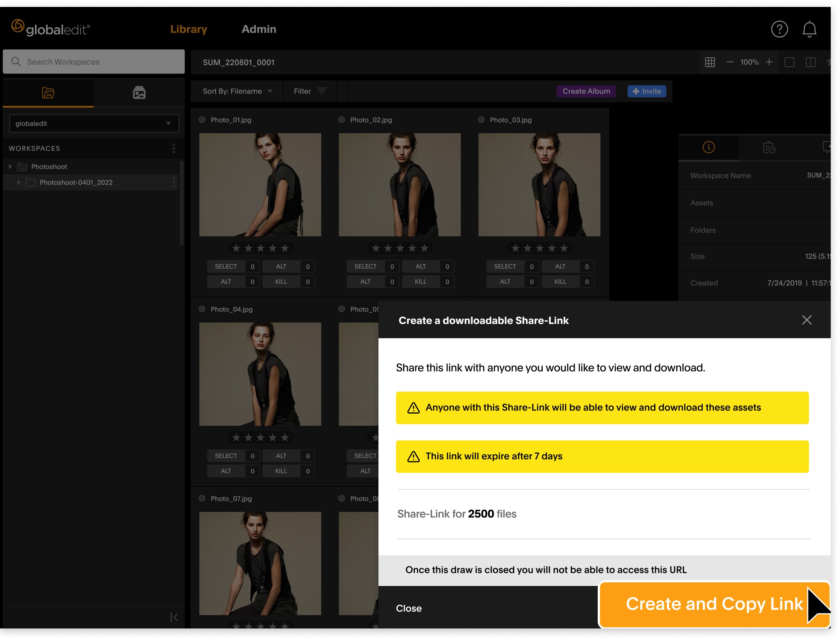Rate Photo_02.jpg three stars
The width and height of the screenshot is (840, 640).
point(400,248)
